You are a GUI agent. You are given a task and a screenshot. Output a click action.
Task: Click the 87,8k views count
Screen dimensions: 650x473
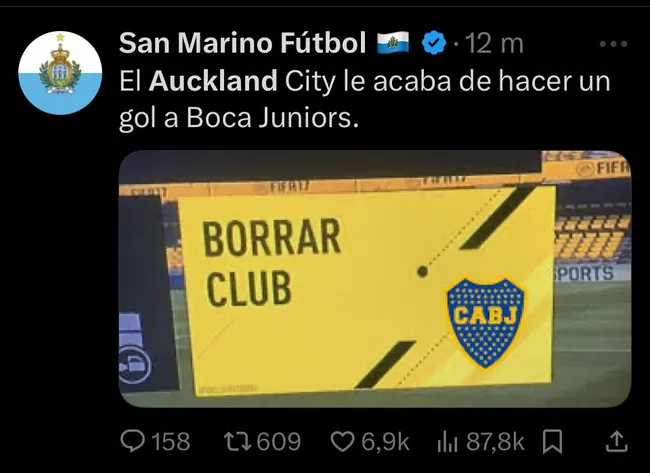[x=495, y=442]
